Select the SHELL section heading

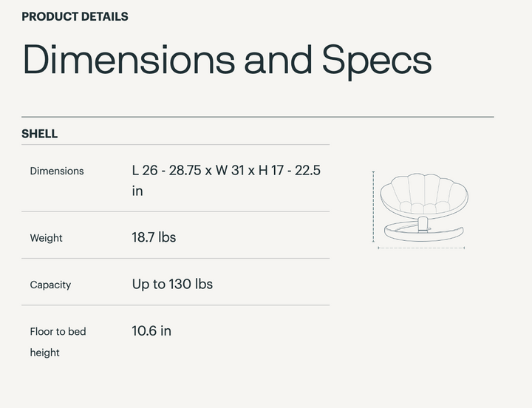[x=40, y=134]
